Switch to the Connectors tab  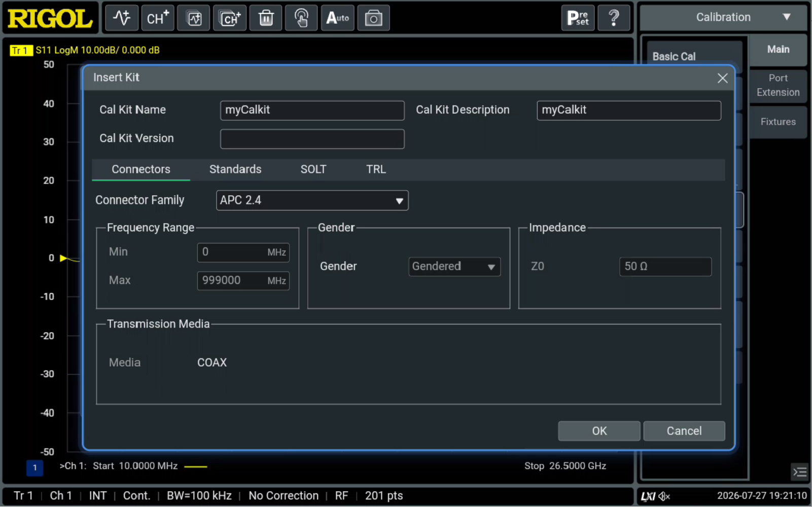(141, 169)
